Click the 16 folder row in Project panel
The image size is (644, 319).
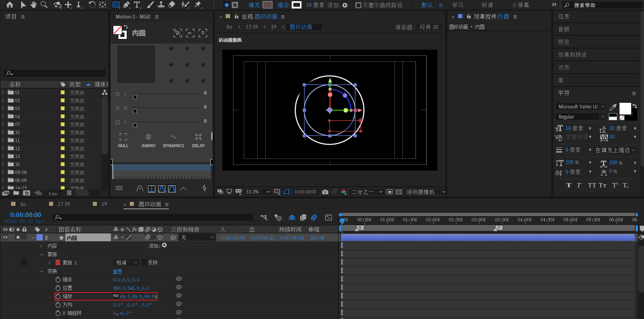50,164
